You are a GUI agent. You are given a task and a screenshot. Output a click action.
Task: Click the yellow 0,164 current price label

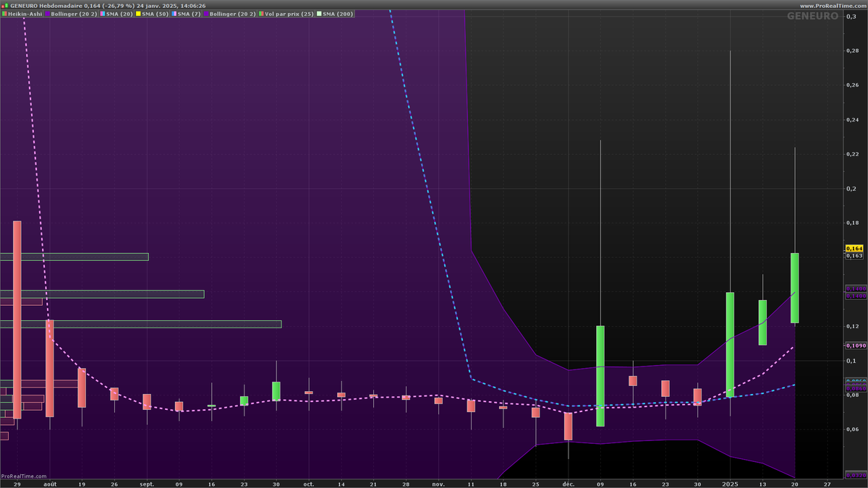click(x=854, y=248)
